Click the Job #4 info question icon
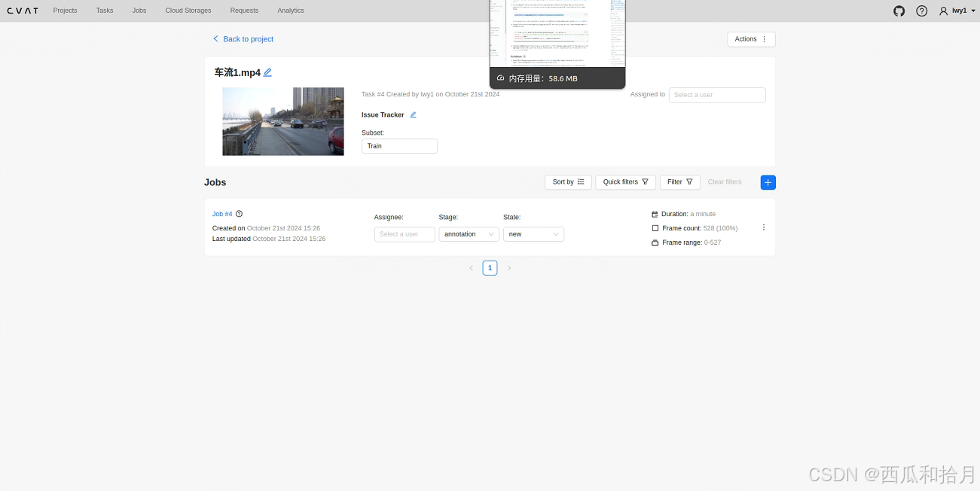The image size is (980, 491). [x=239, y=214]
